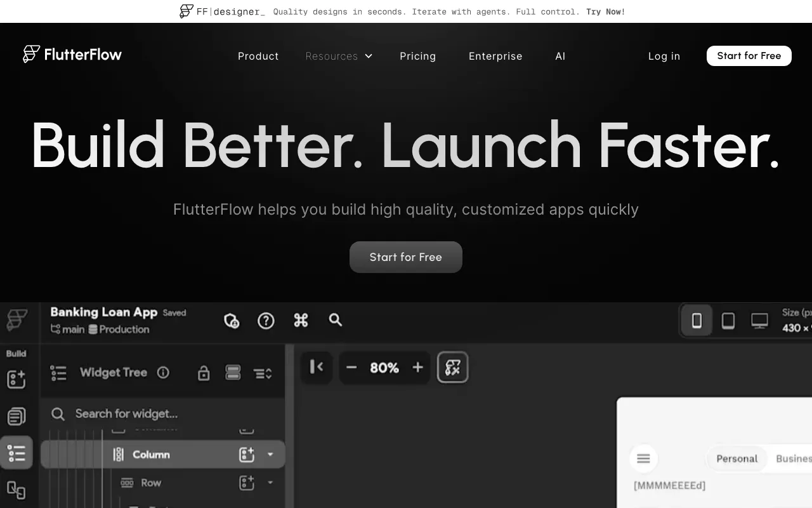This screenshot has height=508, width=812.
Task: Click the stacked storage icon in Widget Tree header
Action: click(233, 373)
